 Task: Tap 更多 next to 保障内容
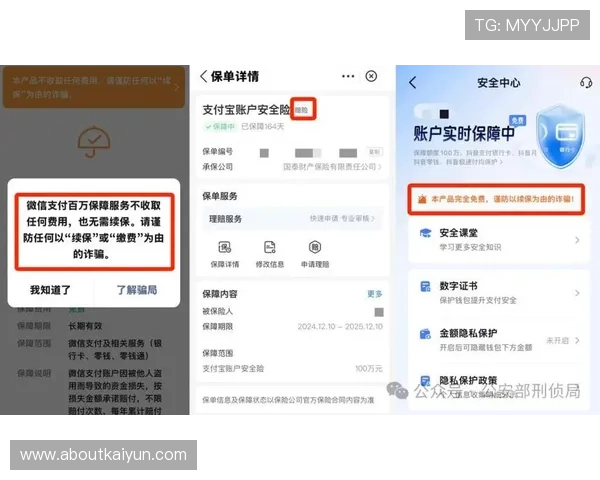pyautogui.click(x=375, y=294)
